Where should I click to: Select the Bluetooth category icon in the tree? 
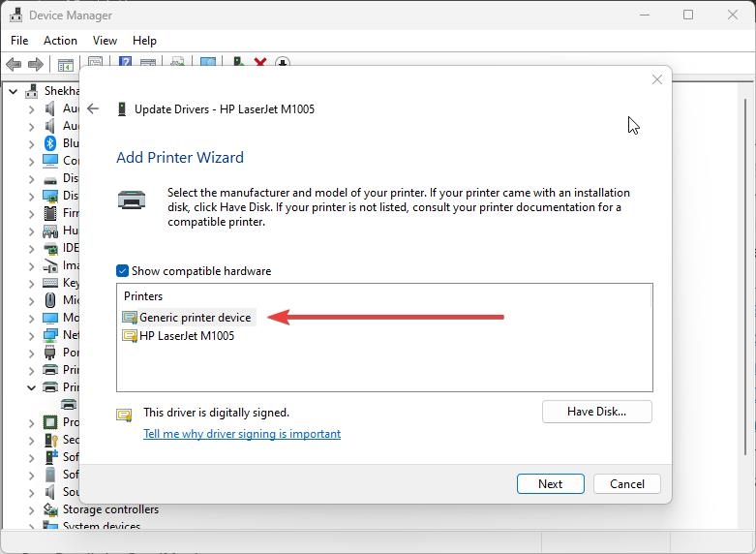(x=50, y=143)
